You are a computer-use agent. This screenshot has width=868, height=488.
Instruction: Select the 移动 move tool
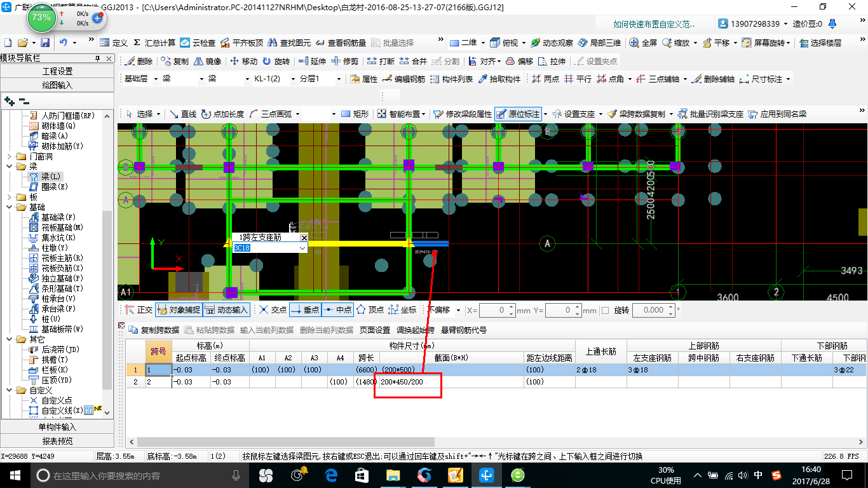pyautogui.click(x=243, y=62)
